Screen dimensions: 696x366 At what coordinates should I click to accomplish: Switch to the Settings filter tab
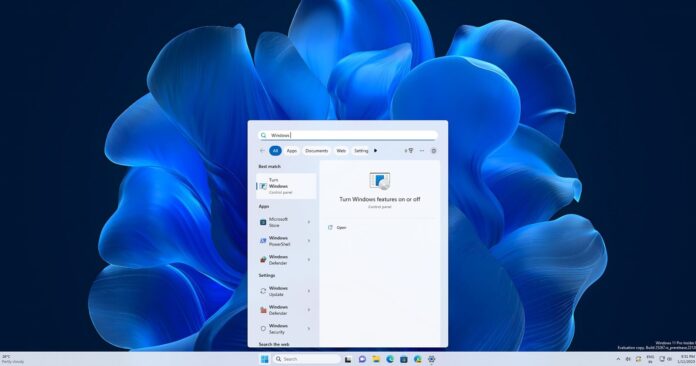[361, 151]
